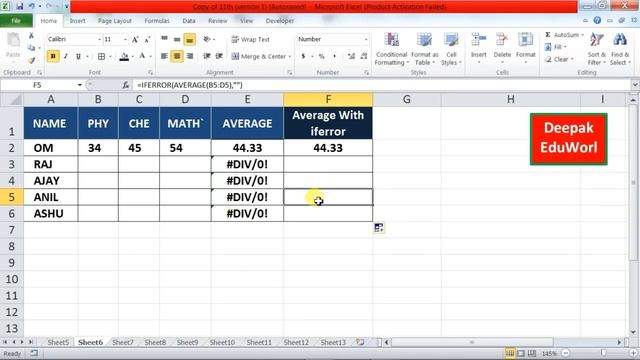640x360 pixels.
Task: Switch to Developer tab
Action: click(280, 21)
